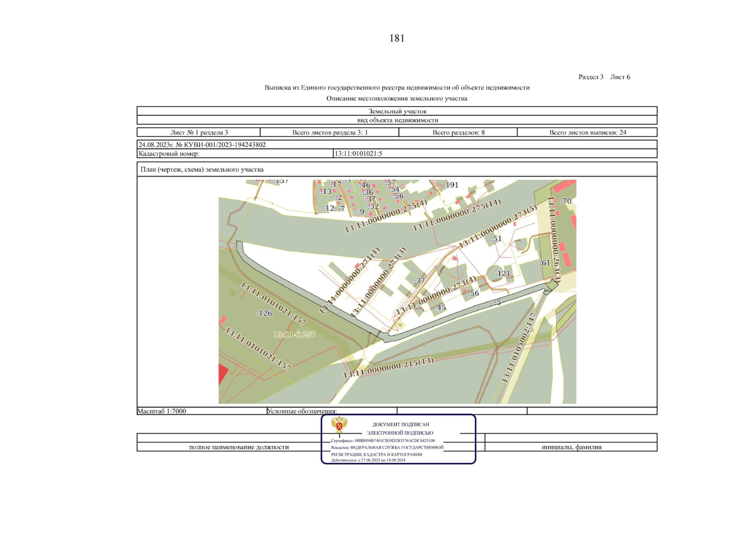Select the "Земельный участок" table cell
This screenshot has height=535, width=756.
(397, 111)
